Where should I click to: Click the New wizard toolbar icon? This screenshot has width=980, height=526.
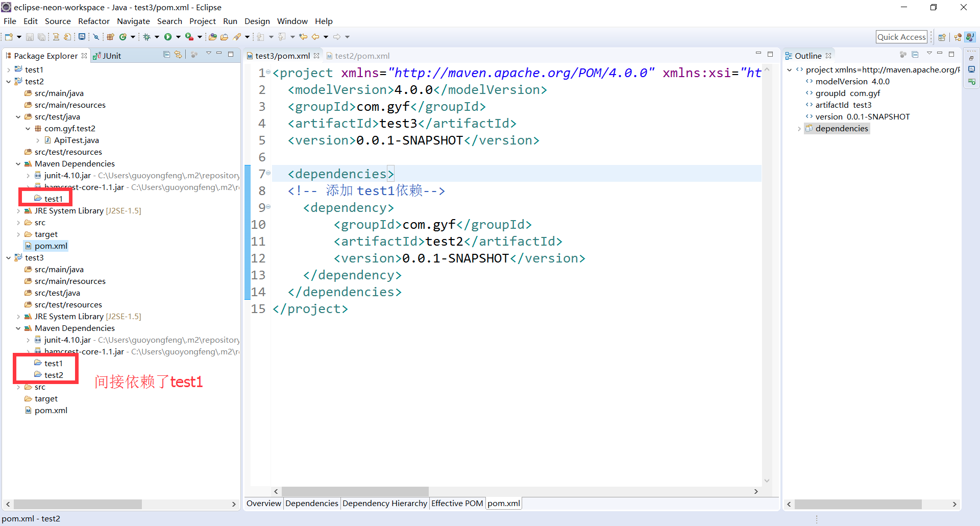pos(9,37)
